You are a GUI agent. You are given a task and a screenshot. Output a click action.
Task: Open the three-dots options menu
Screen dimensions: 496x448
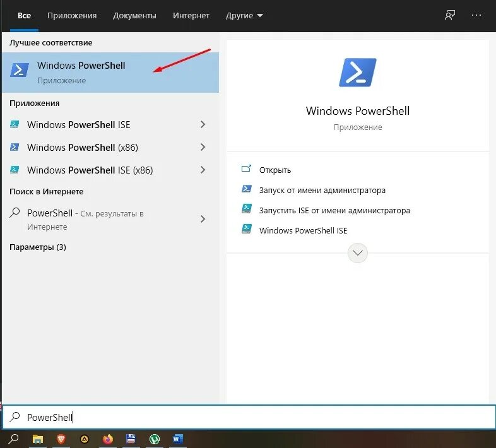476,15
